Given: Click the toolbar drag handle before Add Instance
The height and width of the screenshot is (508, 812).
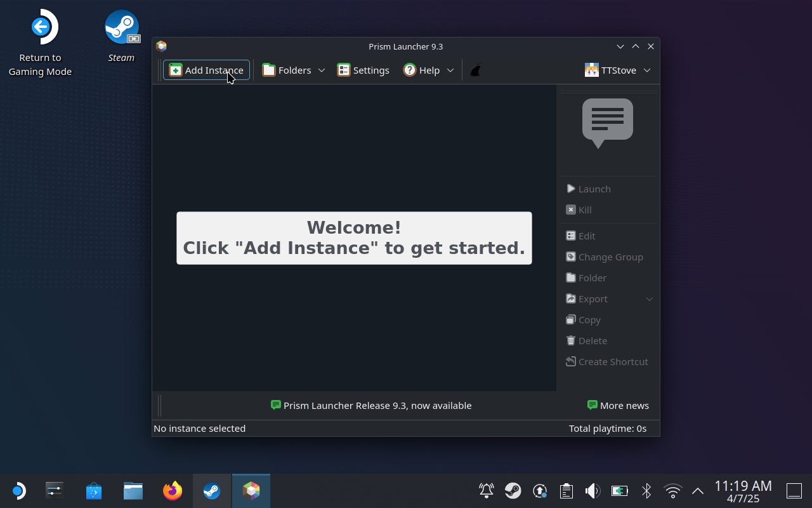Looking at the screenshot, I should click(x=159, y=70).
